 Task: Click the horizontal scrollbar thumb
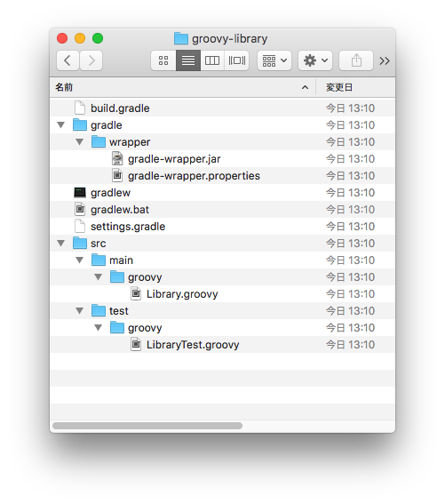click(x=147, y=426)
